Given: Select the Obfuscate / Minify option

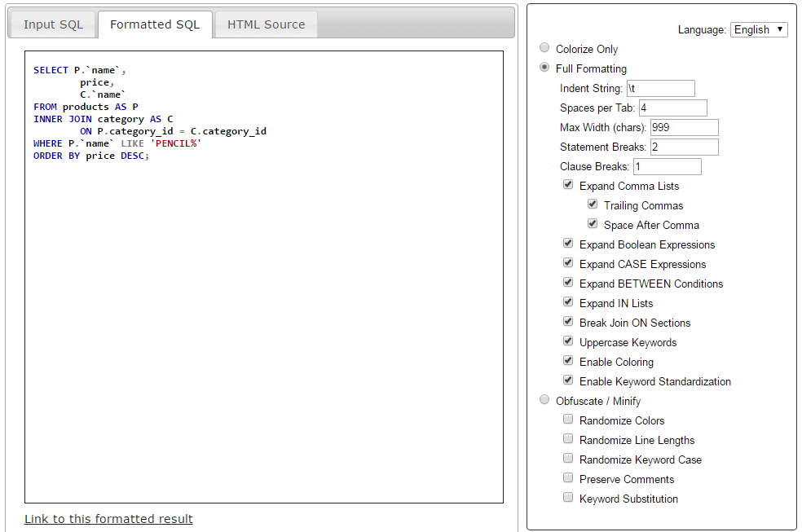Looking at the screenshot, I should pyautogui.click(x=544, y=400).
